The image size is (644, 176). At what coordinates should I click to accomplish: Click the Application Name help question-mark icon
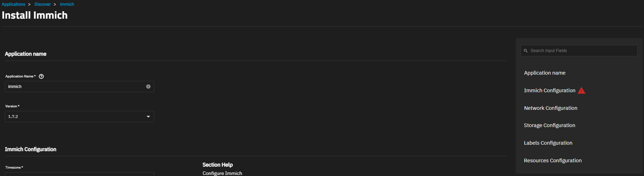(x=41, y=76)
